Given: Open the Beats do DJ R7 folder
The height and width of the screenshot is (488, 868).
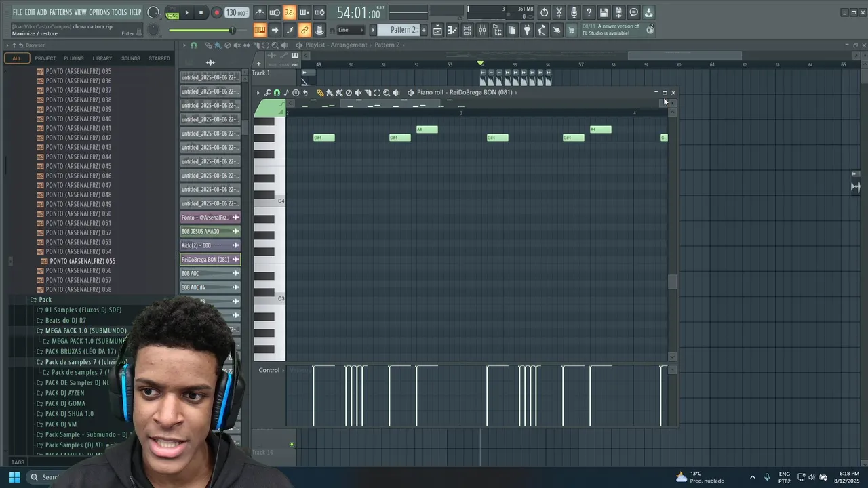Looking at the screenshot, I should [x=65, y=321].
